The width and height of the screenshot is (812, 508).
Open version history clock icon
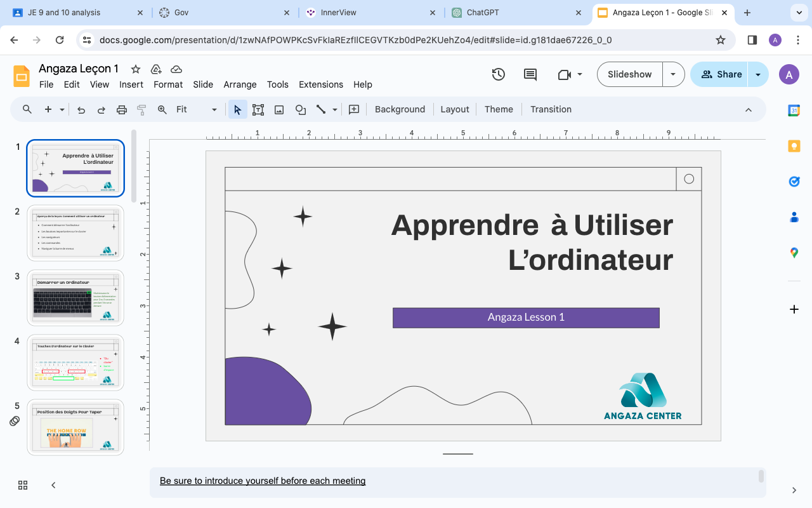[499, 74]
